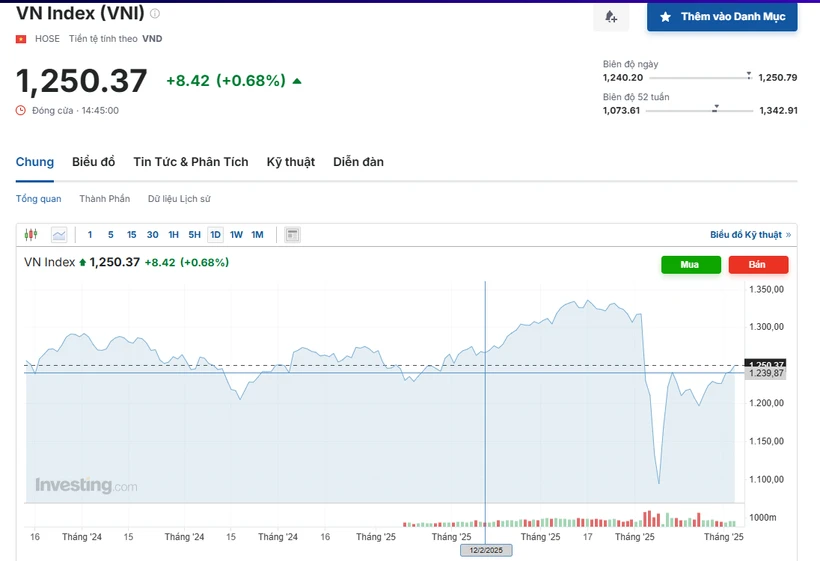The height and width of the screenshot is (561, 820).
Task: Select the 1D chart interval
Action: 215,235
